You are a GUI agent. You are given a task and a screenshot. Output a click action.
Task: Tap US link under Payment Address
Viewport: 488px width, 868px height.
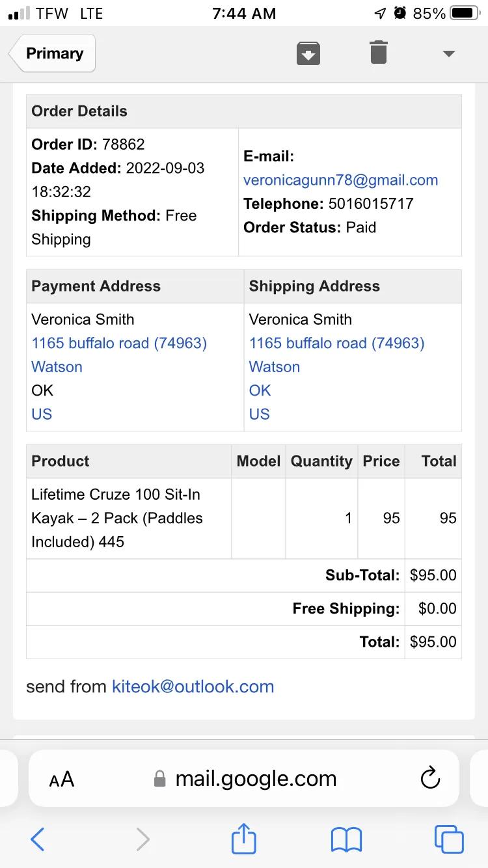pos(42,414)
